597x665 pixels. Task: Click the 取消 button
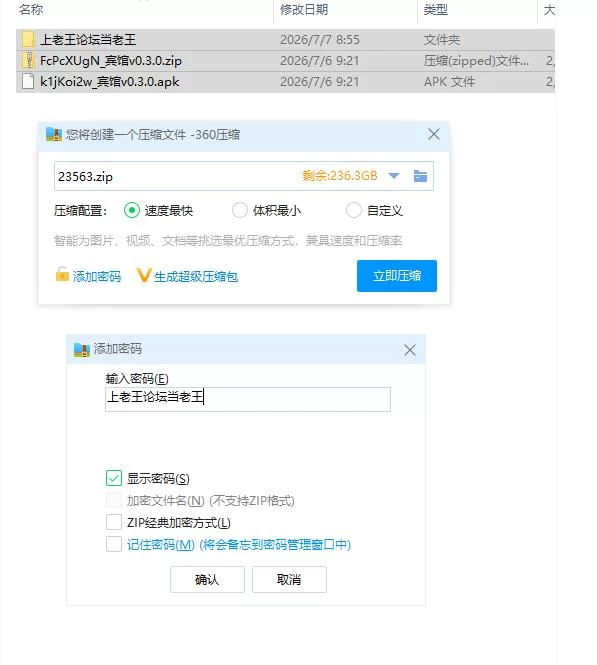click(x=289, y=579)
